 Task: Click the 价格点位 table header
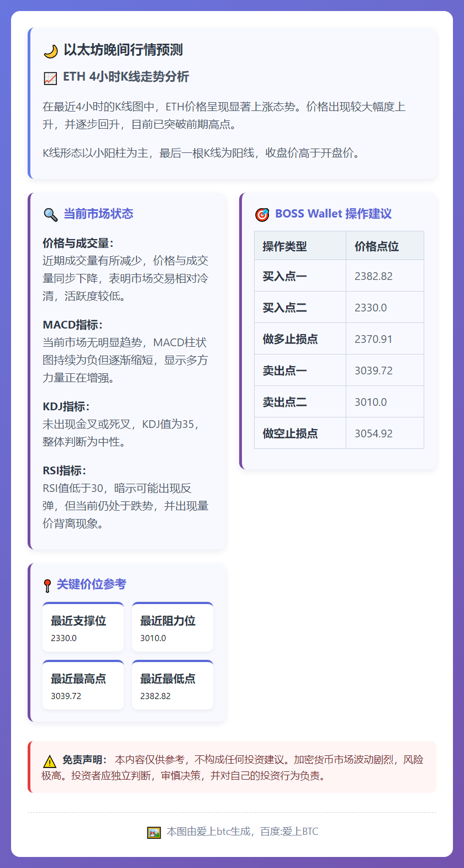385,246
